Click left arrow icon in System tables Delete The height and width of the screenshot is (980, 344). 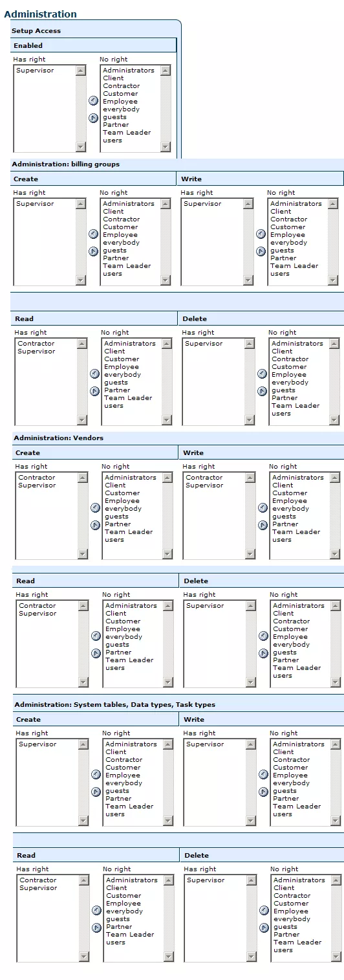[264, 910]
